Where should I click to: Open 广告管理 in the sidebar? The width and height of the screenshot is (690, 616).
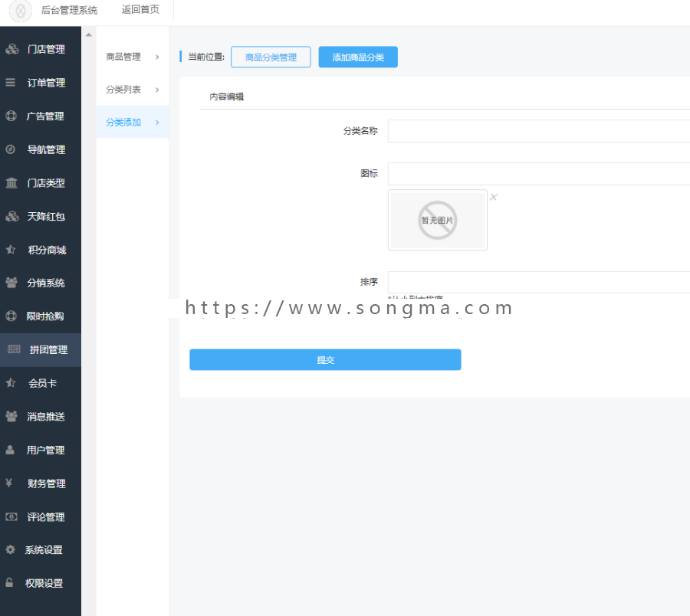click(45, 116)
